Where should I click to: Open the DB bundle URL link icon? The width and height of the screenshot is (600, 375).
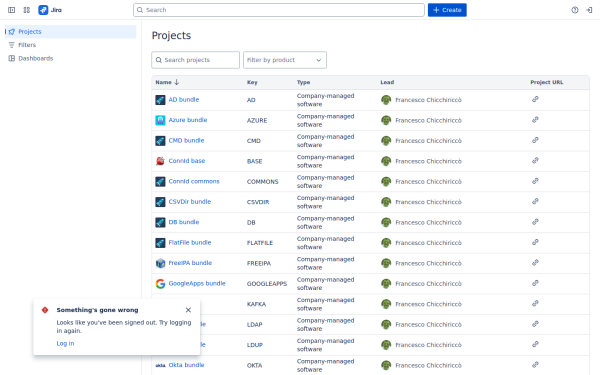click(535, 222)
